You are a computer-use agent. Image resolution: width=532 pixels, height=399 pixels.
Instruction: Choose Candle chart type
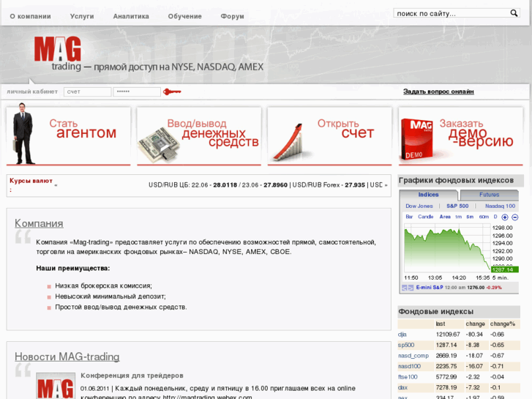(x=425, y=217)
